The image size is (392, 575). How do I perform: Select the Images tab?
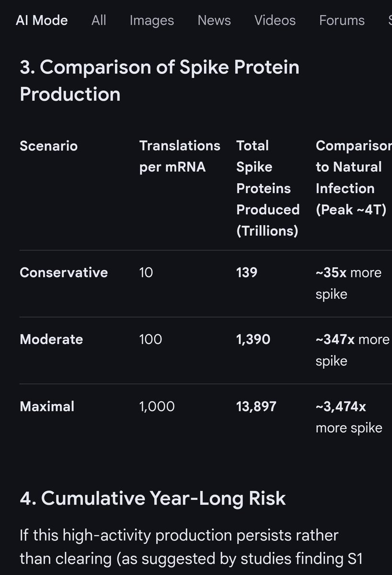tap(152, 21)
